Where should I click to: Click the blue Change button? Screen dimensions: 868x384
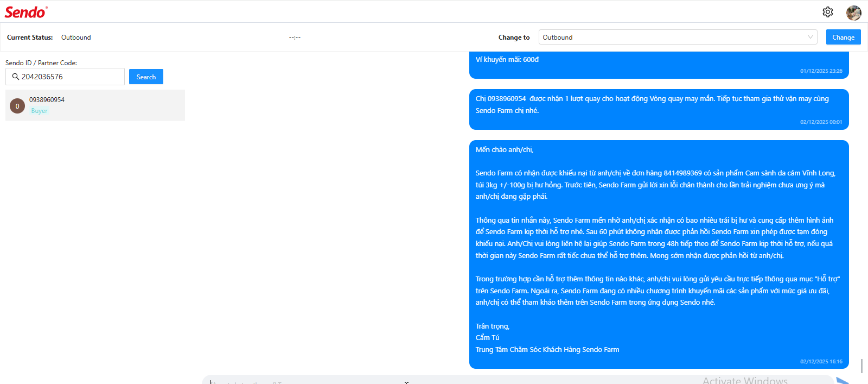(x=844, y=37)
